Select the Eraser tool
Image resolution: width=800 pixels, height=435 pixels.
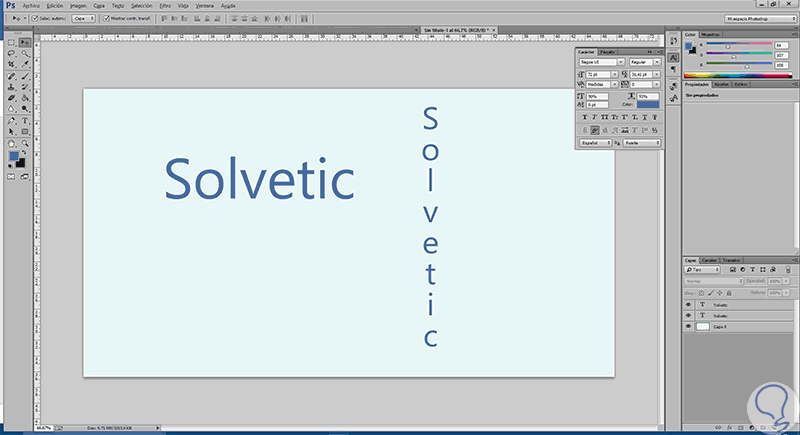tap(11, 98)
